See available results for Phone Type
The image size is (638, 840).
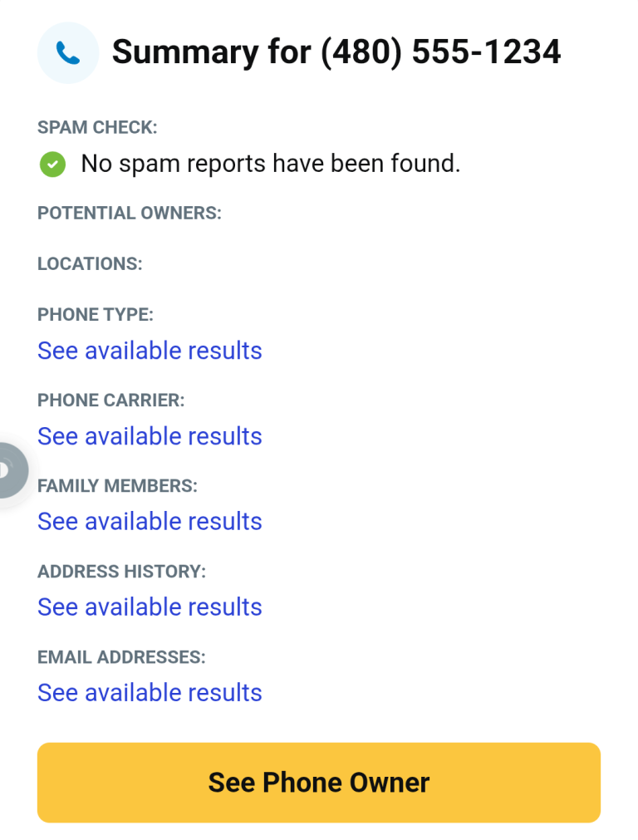[150, 351]
